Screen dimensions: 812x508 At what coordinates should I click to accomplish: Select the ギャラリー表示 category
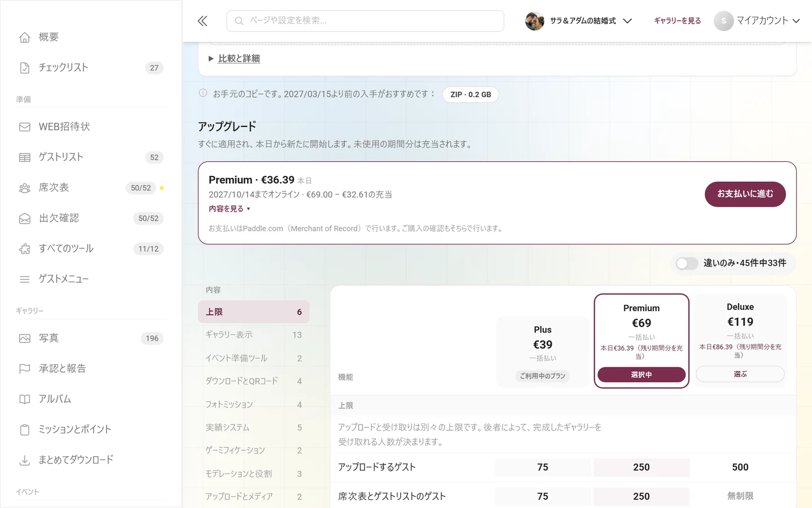click(x=254, y=335)
